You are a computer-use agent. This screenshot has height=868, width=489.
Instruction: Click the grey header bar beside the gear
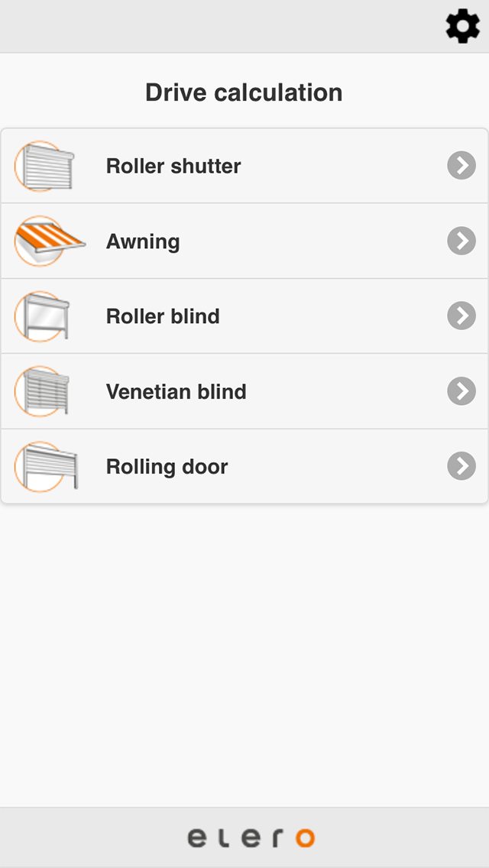[222, 26]
